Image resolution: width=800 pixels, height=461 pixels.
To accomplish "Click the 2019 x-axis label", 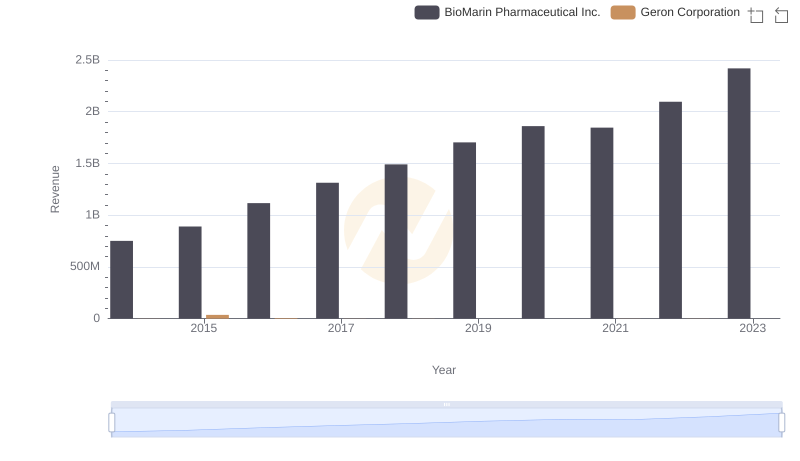I will pos(478,328).
